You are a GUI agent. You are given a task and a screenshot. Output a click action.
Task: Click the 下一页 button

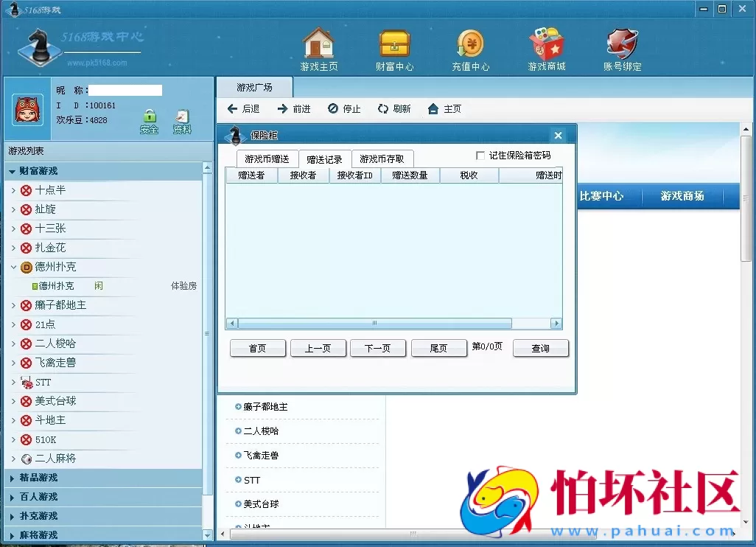pos(377,349)
